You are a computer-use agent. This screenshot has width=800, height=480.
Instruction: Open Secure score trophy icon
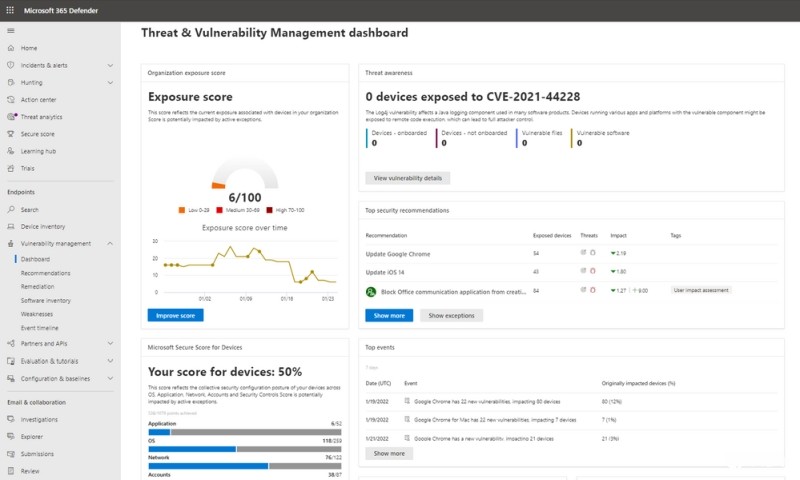point(11,133)
